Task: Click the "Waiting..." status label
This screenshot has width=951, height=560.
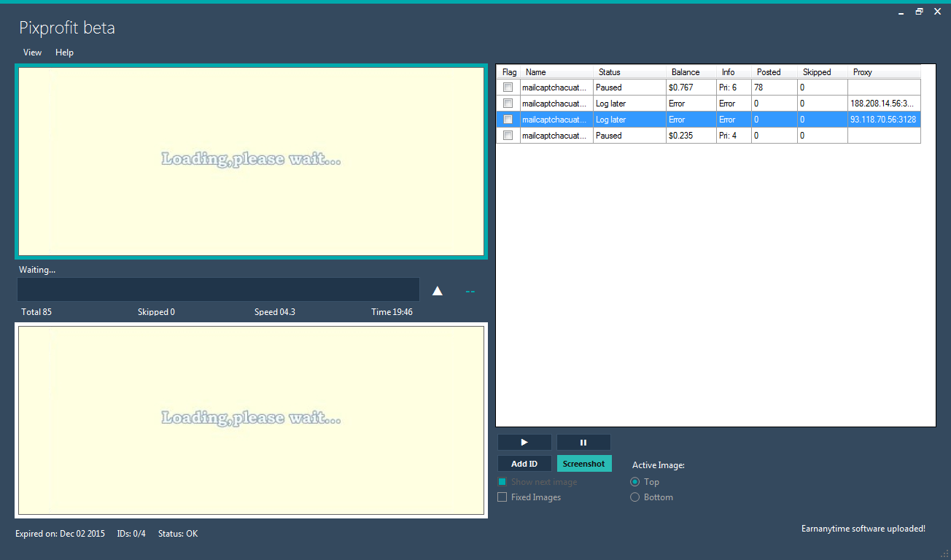Action: coord(37,270)
